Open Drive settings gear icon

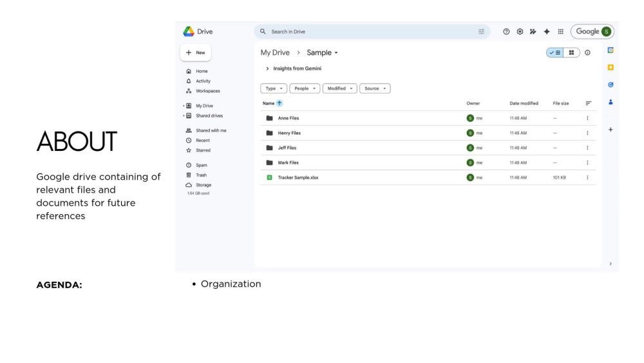point(520,32)
